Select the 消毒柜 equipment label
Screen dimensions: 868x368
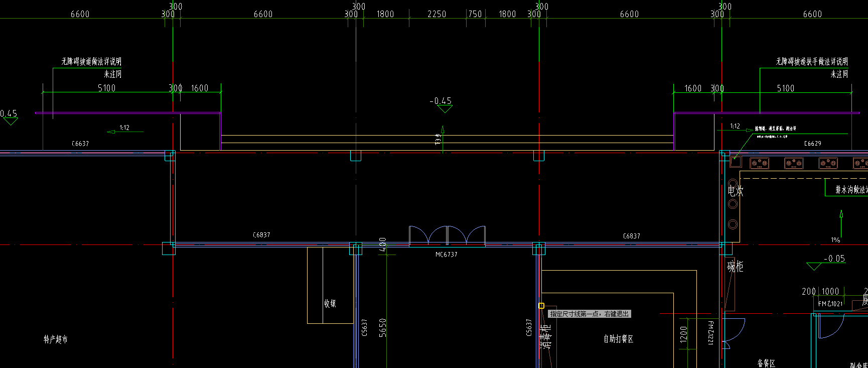tap(545, 336)
